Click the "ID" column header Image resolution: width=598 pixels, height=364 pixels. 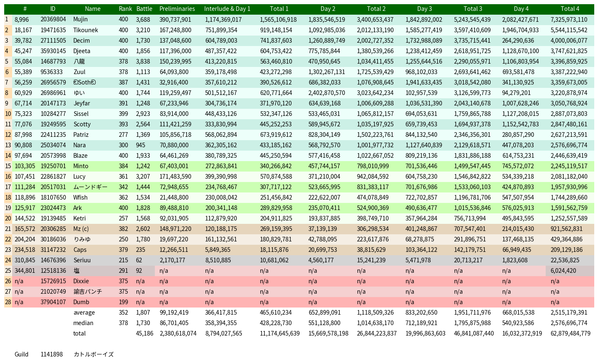[x=53, y=9]
